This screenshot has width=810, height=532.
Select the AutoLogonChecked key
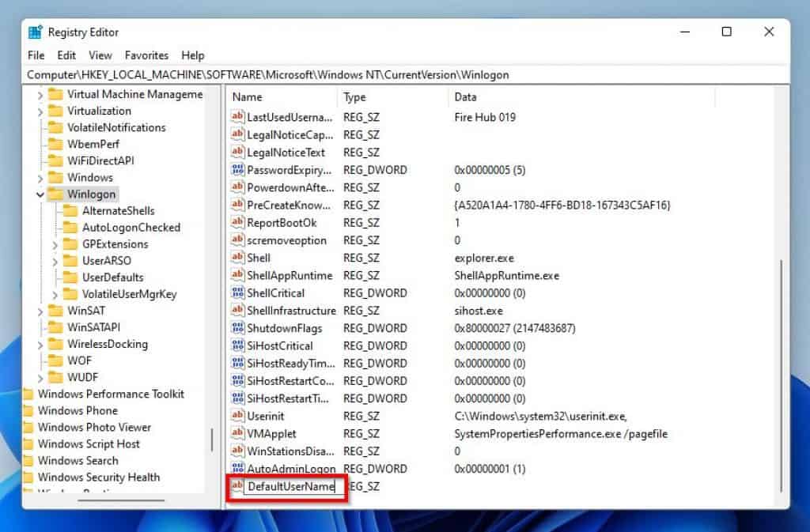pos(131,228)
